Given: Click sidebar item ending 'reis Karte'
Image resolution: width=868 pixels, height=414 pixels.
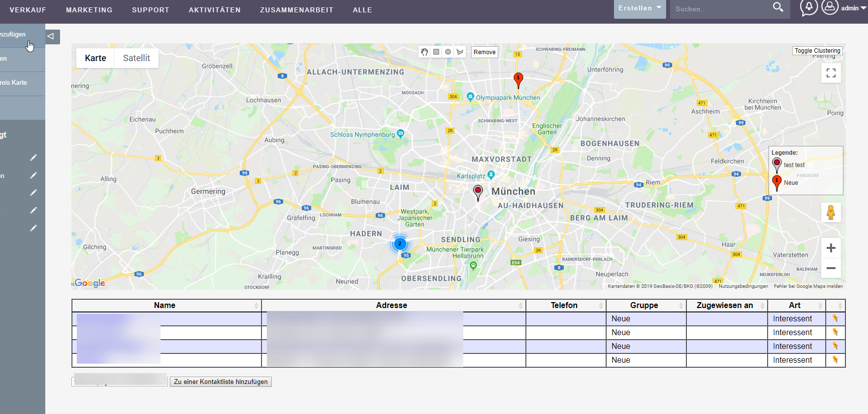Looking at the screenshot, I should point(23,83).
